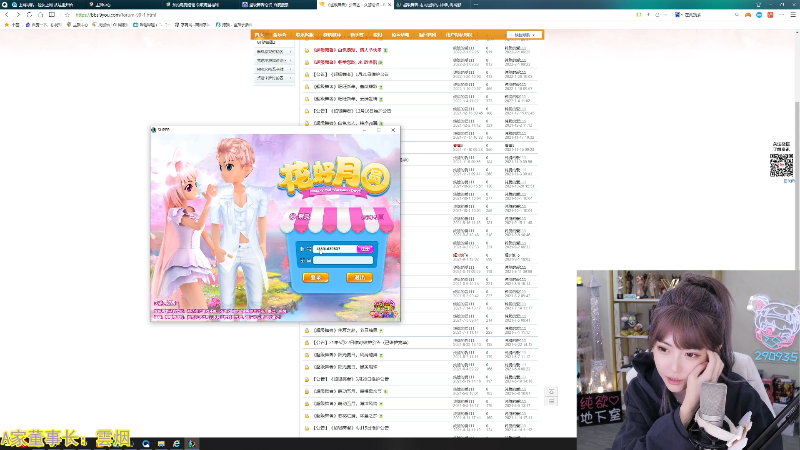The image size is (800, 450).
Task: Open the quick navigation dropdown on orange bar
Action: pos(524,35)
